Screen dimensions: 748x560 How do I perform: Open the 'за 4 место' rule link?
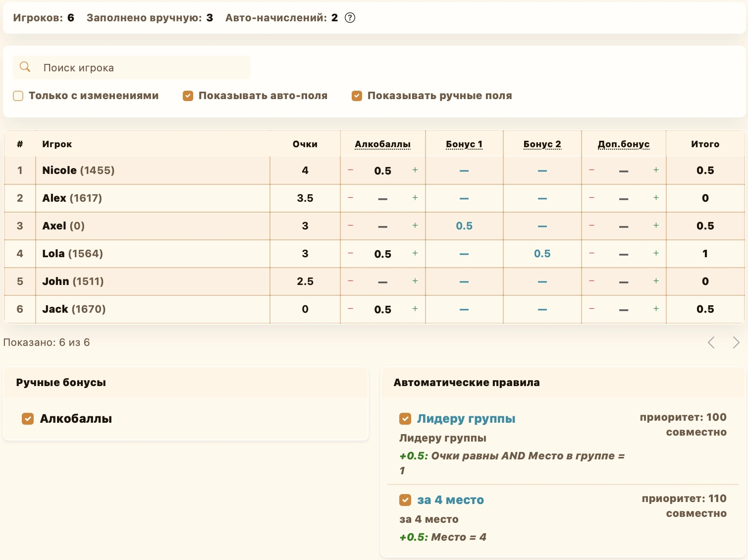(450, 500)
